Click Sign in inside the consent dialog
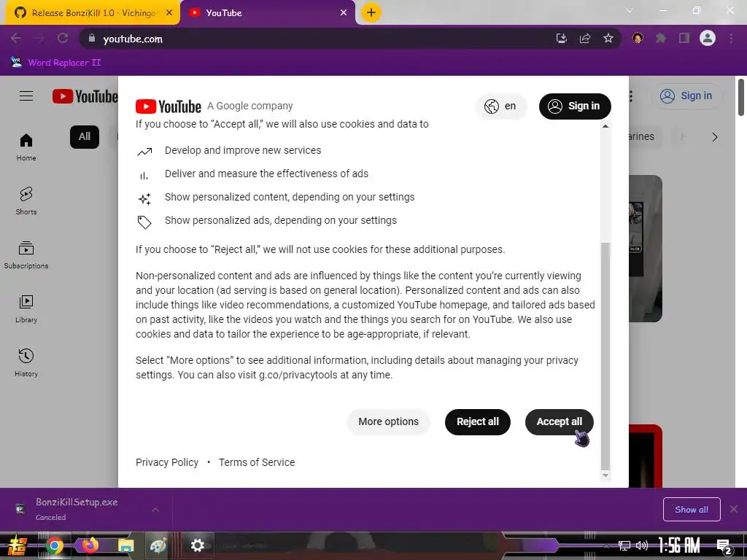747x560 pixels. coord(575,106)
